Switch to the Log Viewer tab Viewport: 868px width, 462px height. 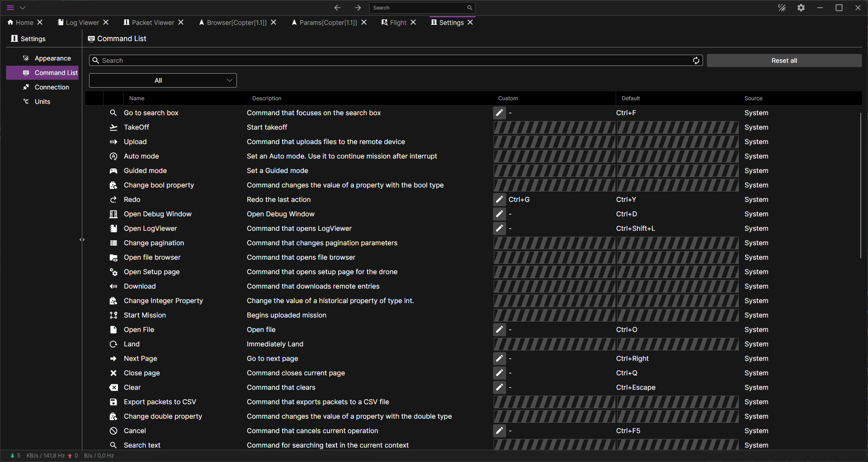[x=82, y=23]
